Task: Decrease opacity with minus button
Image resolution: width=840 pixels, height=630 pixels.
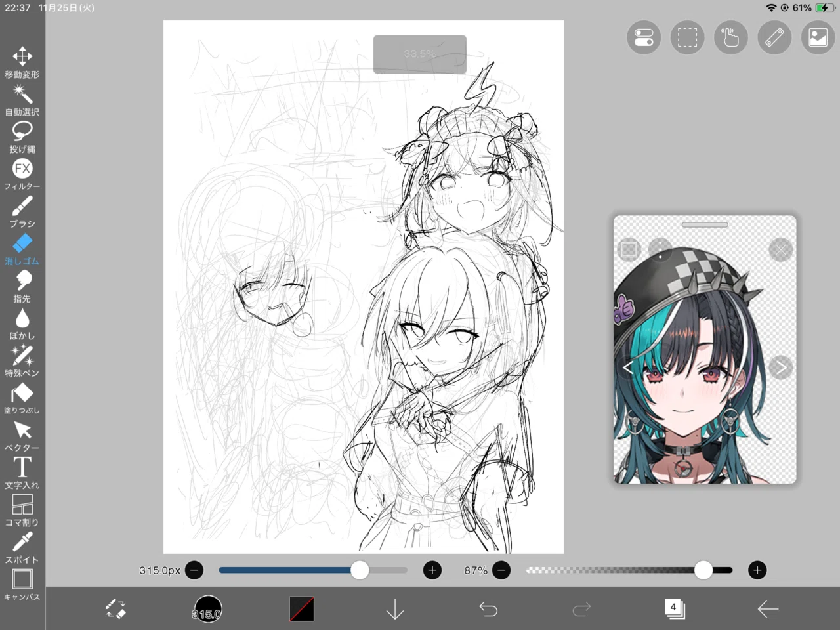Action: (x=501, y=570)
